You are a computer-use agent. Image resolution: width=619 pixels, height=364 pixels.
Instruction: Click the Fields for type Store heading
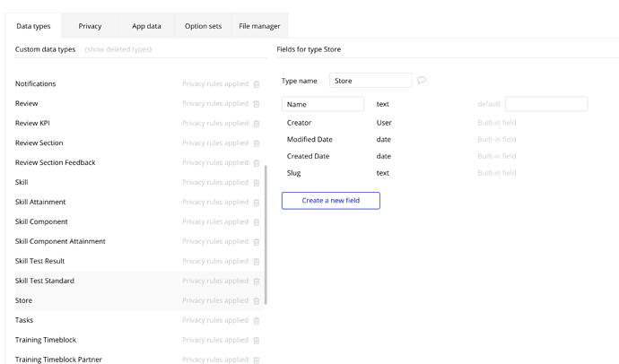(309, 49)
